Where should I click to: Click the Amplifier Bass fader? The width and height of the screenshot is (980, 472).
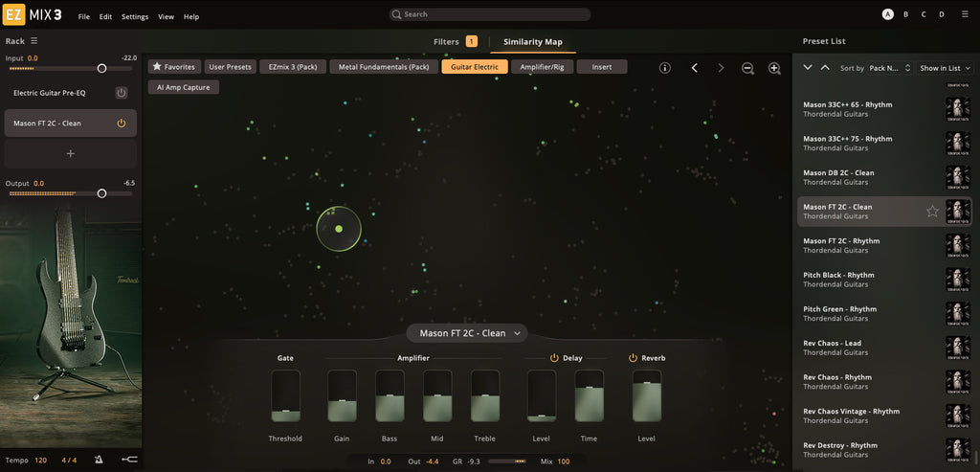coord(390,395)
